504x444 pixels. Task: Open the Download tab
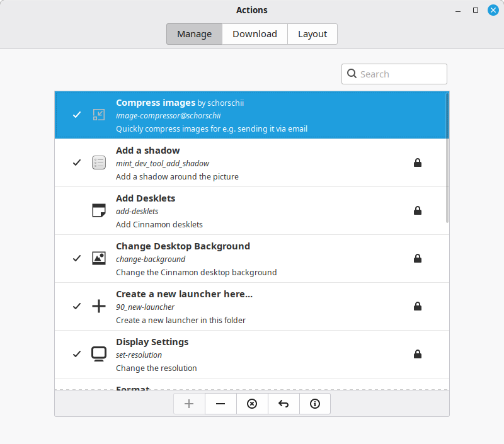click(255, 34)
